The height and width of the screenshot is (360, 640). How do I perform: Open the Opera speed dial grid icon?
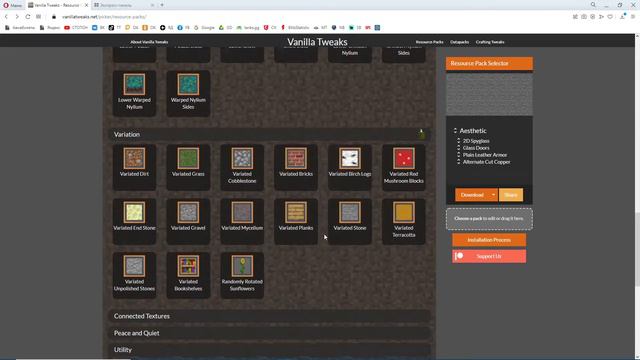(38, 17)
